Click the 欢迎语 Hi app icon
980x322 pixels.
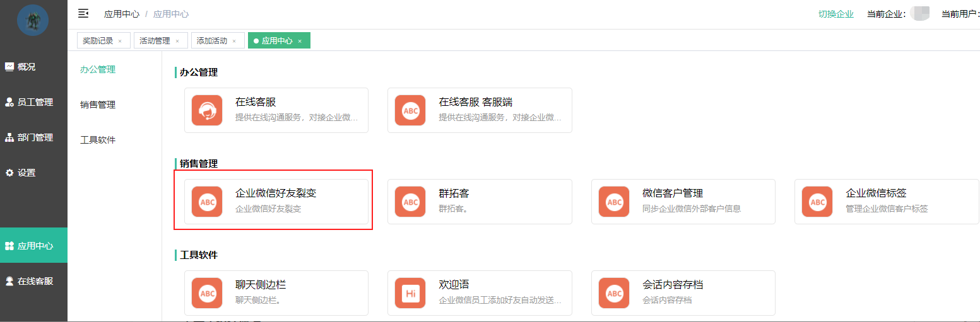point(410,293)
